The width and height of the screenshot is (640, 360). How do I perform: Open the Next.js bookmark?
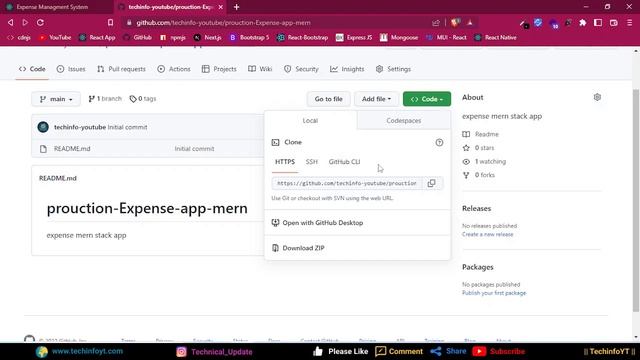(x=207, y=38)
